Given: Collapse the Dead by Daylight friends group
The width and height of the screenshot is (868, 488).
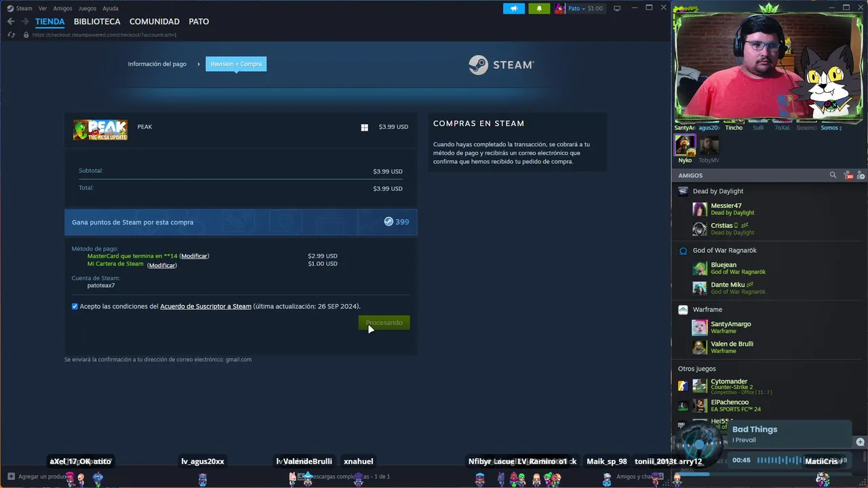Looking at the screenshot, I should pyautogui.click(x=717, y=191).
